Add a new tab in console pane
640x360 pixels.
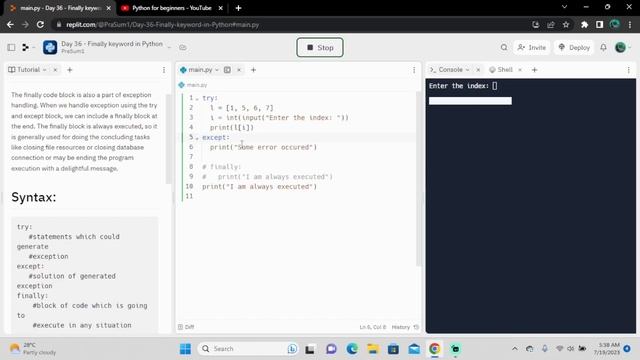[x=535, y=70]
